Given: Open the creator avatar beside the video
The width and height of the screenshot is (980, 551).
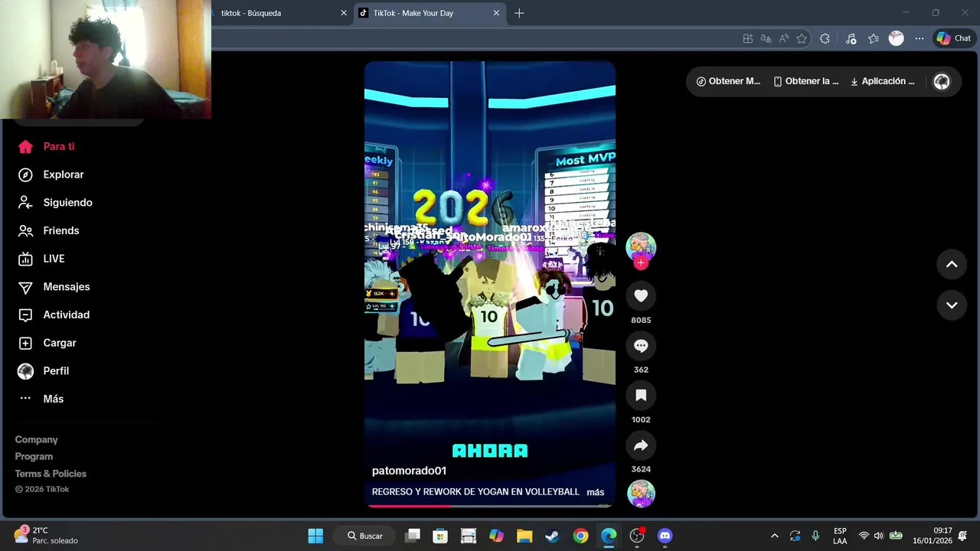Looking at the screenshot, I should click(641, 246).
